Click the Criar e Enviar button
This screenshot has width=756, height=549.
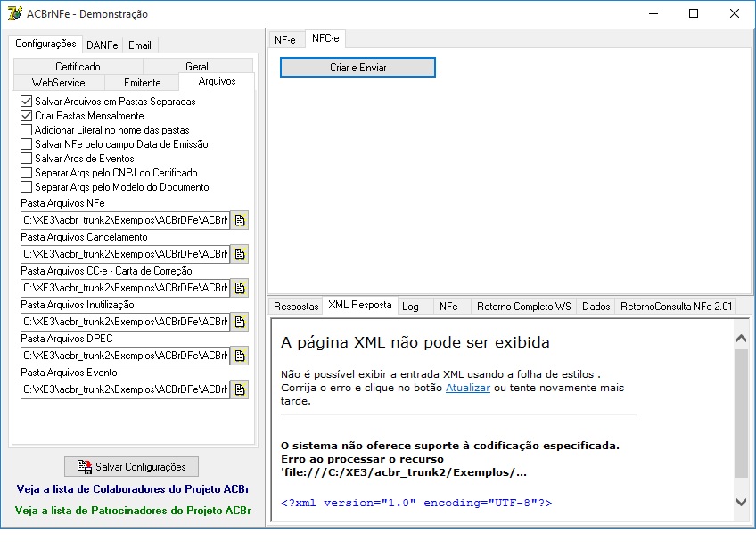[x=357, y=68]
